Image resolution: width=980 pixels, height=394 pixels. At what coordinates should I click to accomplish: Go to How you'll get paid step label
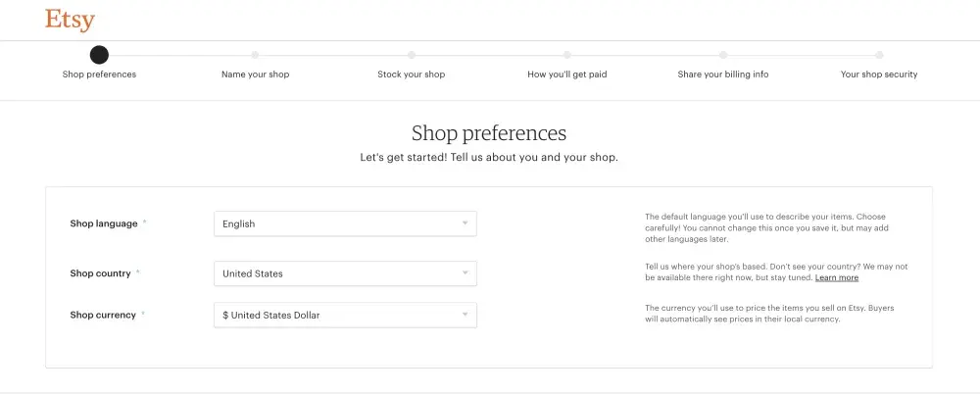pos(567,74)
